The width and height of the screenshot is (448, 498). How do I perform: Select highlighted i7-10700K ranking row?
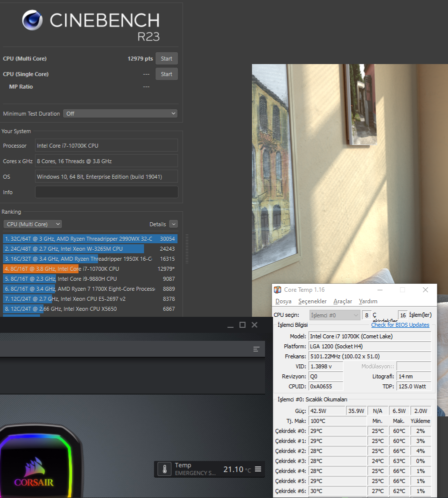90,269
